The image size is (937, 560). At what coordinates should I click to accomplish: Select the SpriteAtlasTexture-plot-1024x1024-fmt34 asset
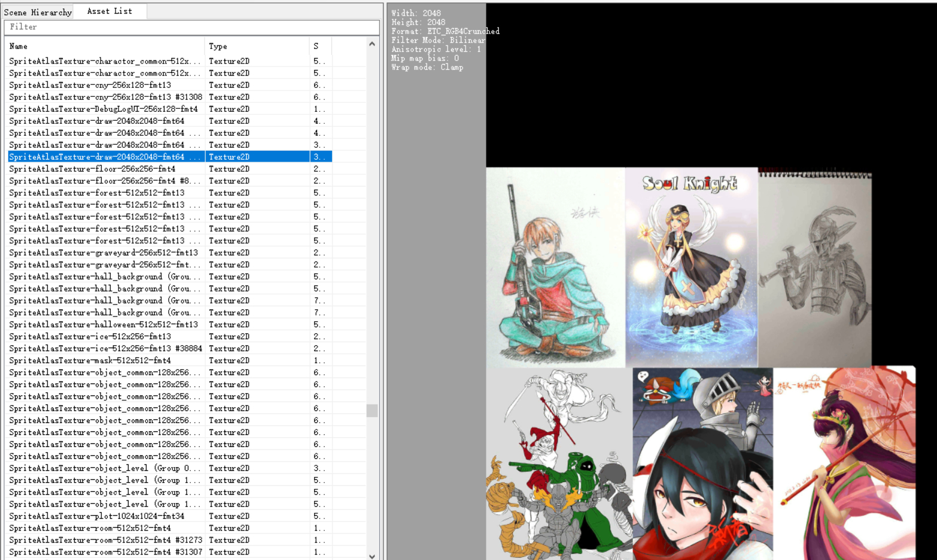pyautogui.click(x=170, y=516)
